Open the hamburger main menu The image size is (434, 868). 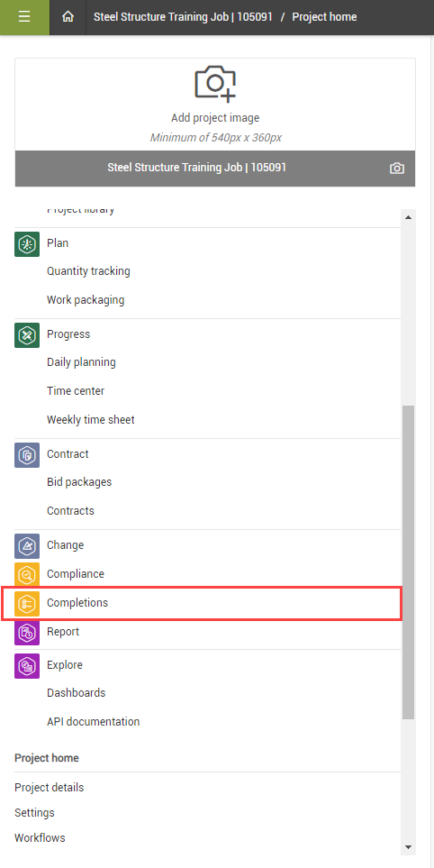pos(24,17)
